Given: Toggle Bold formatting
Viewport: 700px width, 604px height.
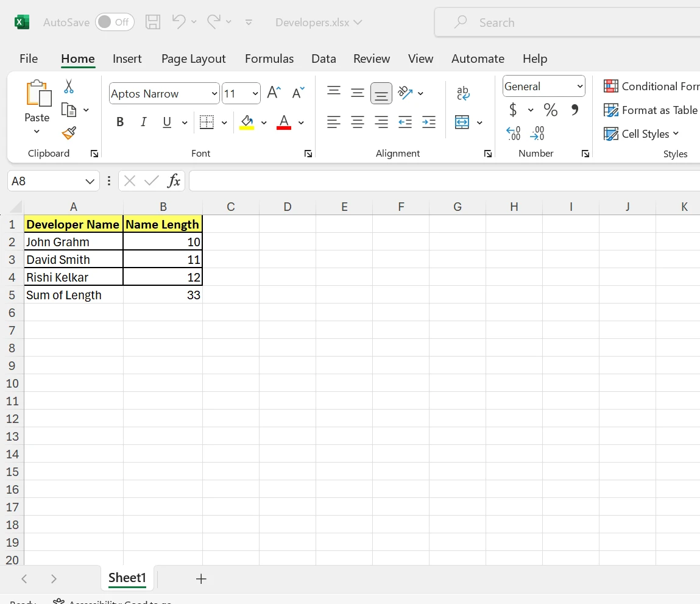Looking at the screenshot, I should [x=120, y=123].
